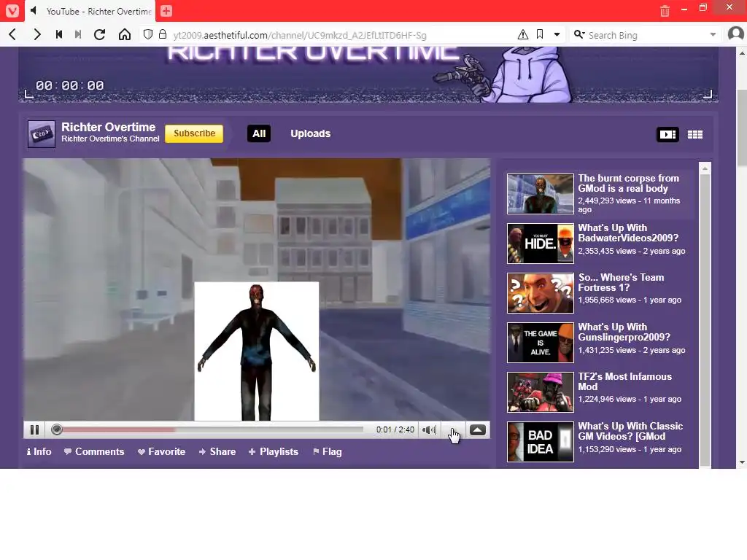Open the Richter Overtime channel avatar

click(x=42, y=134)
